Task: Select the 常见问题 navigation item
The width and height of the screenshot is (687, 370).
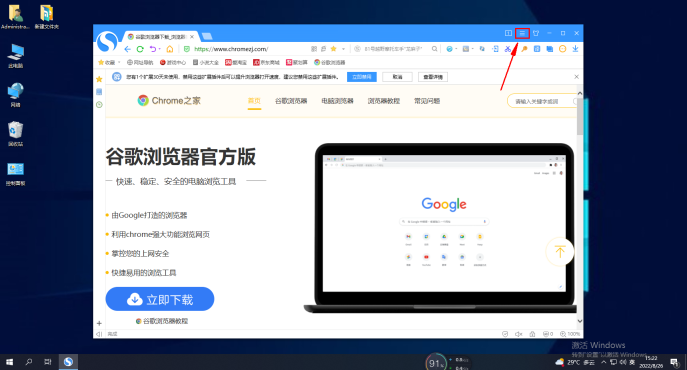Action: click(427, 101)
